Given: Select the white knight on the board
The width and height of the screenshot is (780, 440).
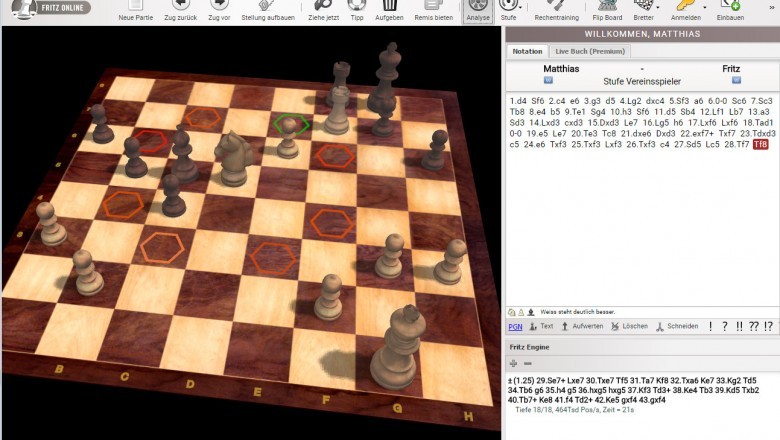Looking at the screenshot, I should point(233,159).
